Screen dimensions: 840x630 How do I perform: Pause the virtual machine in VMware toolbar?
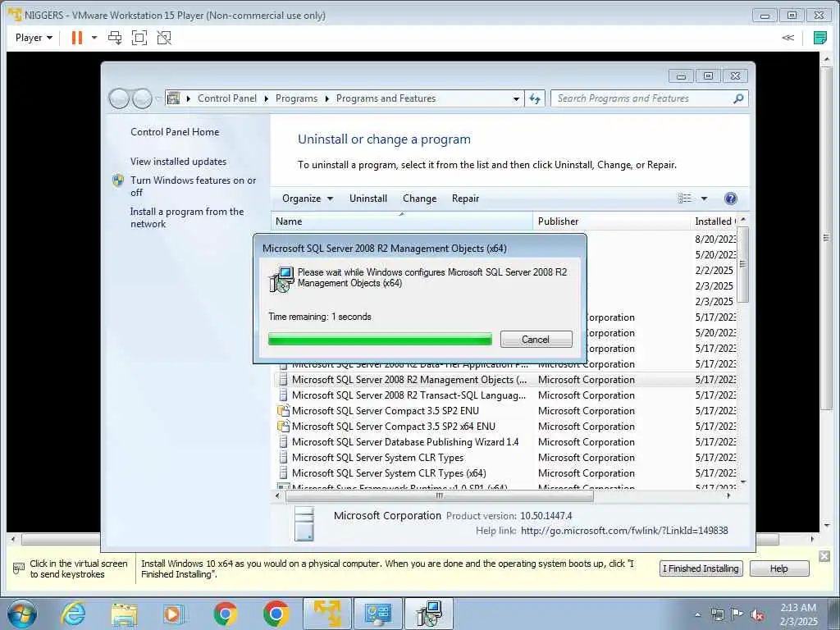[77, 38]
